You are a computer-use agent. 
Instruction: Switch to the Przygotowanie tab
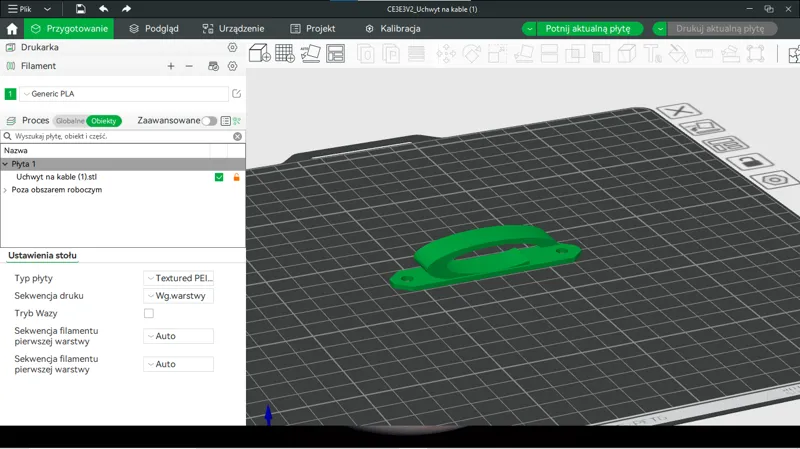[x=69, y=29]
